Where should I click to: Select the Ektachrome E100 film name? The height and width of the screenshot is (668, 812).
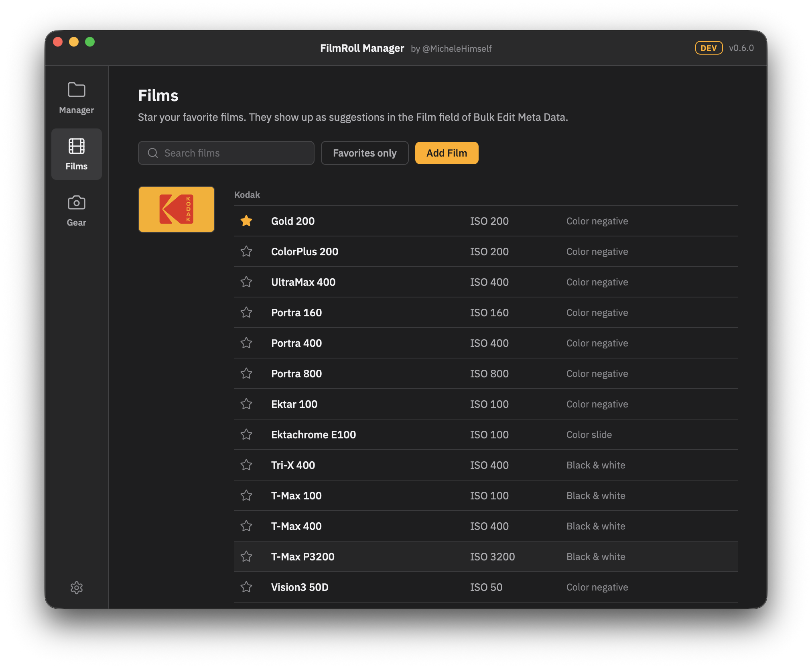click(x=313, y=435)
